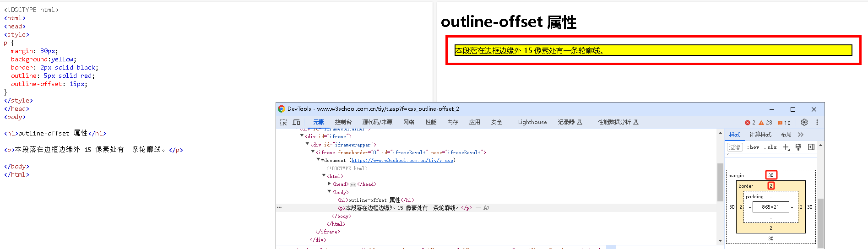Click content size 865×21 in box model
The image size is (868, 249).
[770, 207]
